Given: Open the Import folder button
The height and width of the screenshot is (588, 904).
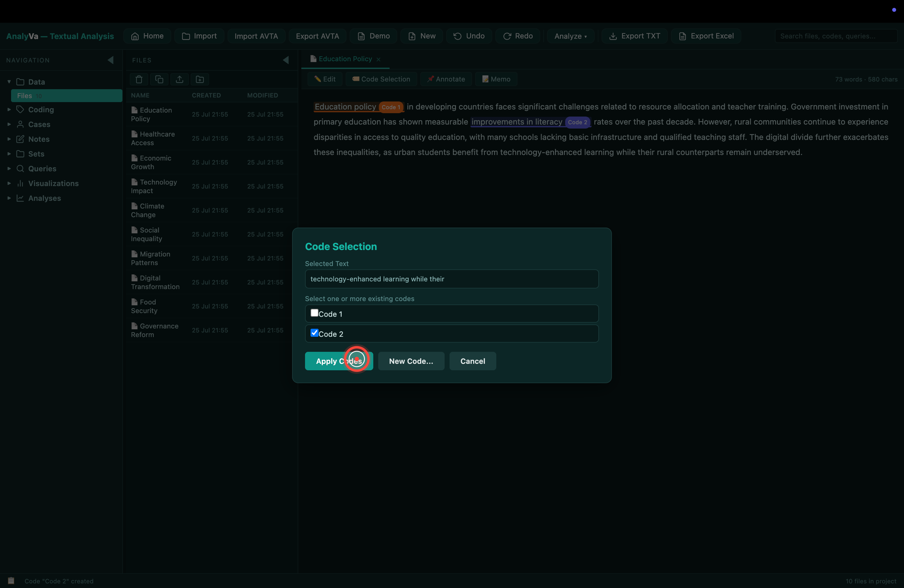Looking at the screenshot, I should click(199, 36).
